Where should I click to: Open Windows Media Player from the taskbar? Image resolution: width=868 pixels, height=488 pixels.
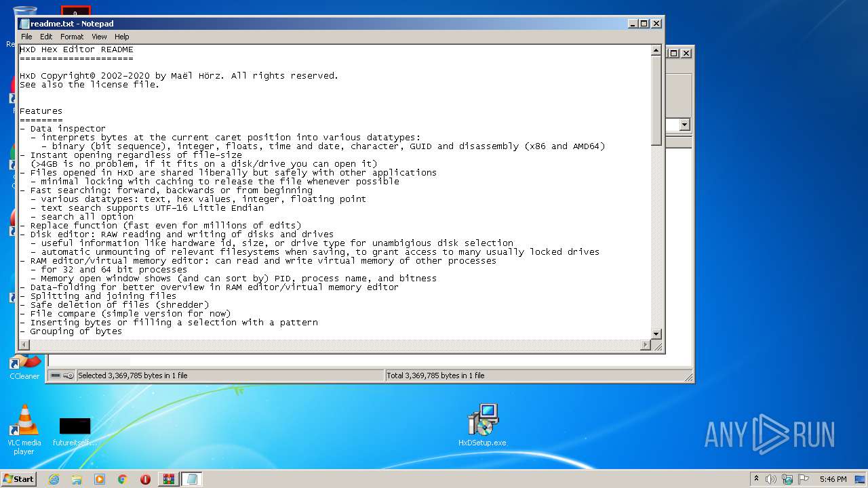[100, 479]
